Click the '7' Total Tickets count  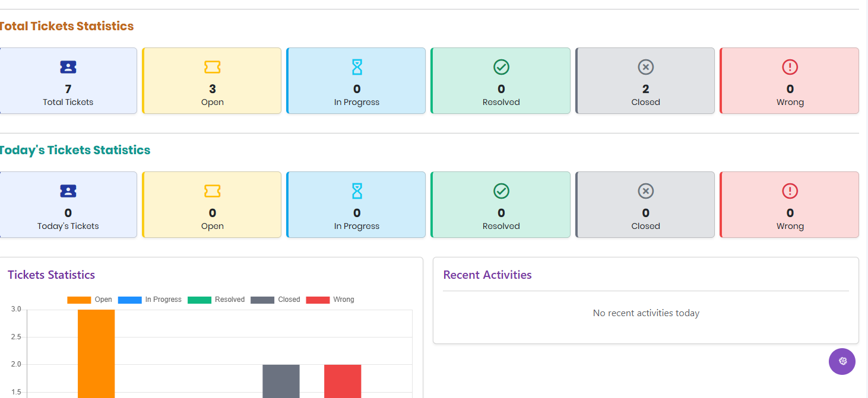click(x=68, y=89)
